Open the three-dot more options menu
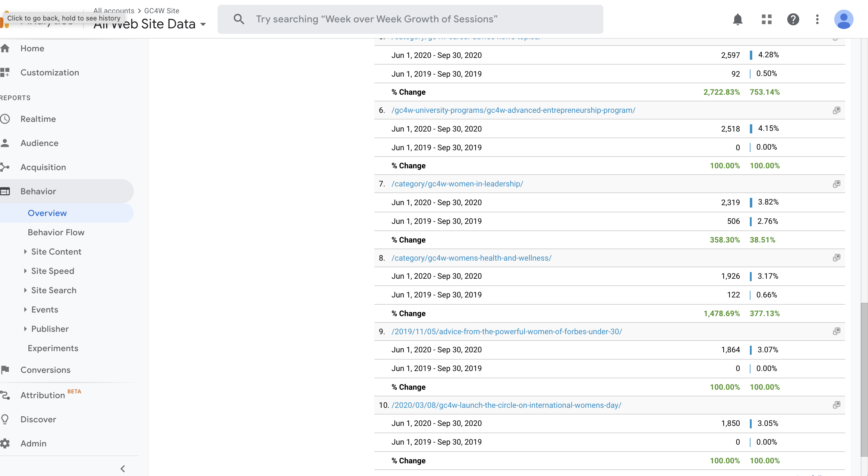This screenshot has height=476, width=868. click(817, 19)
